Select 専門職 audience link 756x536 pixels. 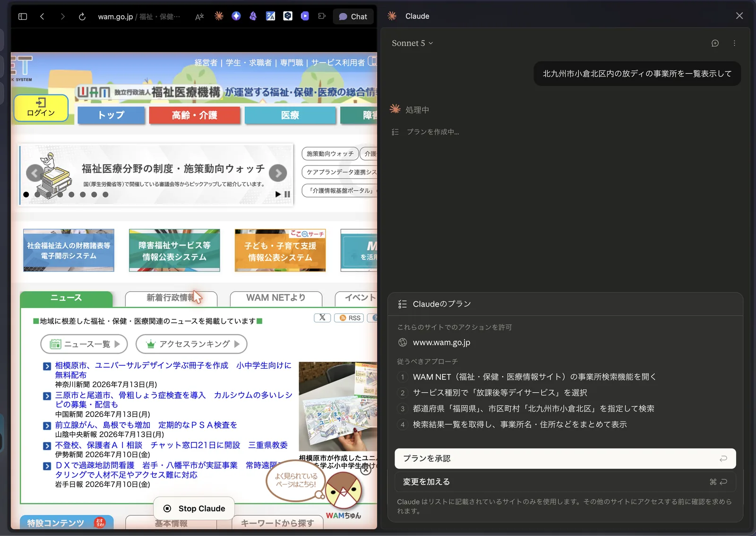tap(292, 62)
